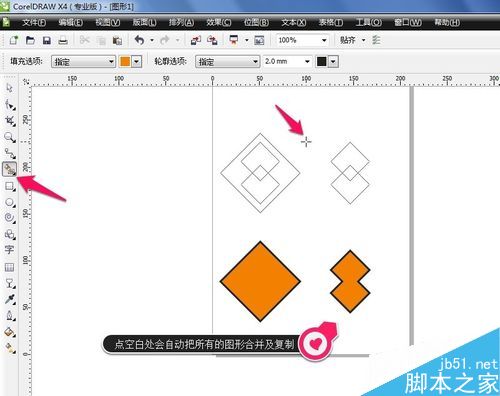Select the Zoom magnifier tool
Viewport: 500px width, 396px height.
coord(9,137)
